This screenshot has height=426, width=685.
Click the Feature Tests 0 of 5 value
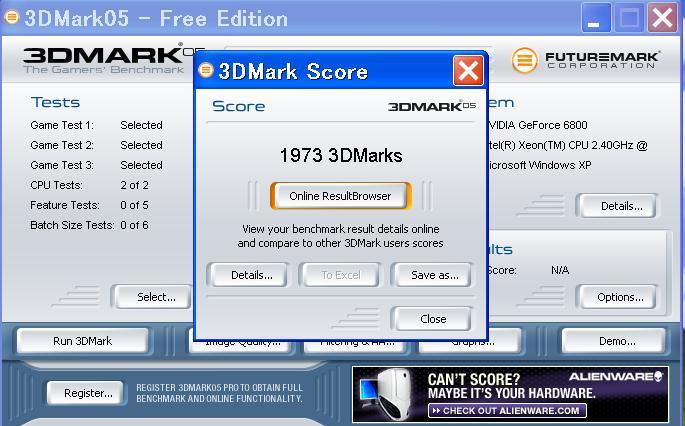coord(134,205)
